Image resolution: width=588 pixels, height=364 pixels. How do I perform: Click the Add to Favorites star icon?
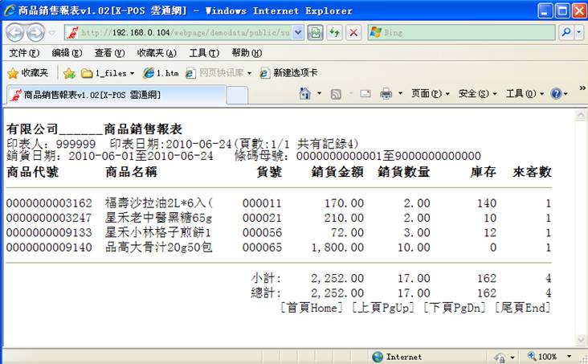point(68,73)
